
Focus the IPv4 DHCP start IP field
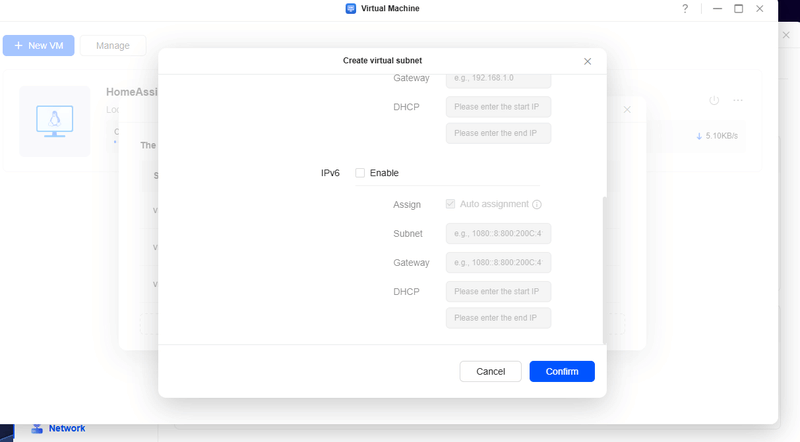pos(498,107)
